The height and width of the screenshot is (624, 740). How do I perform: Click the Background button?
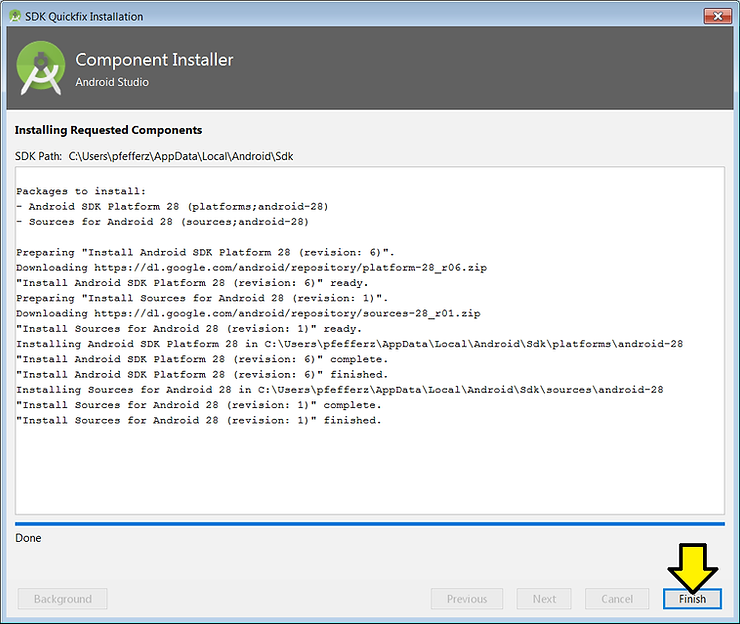tap(63, 599)
